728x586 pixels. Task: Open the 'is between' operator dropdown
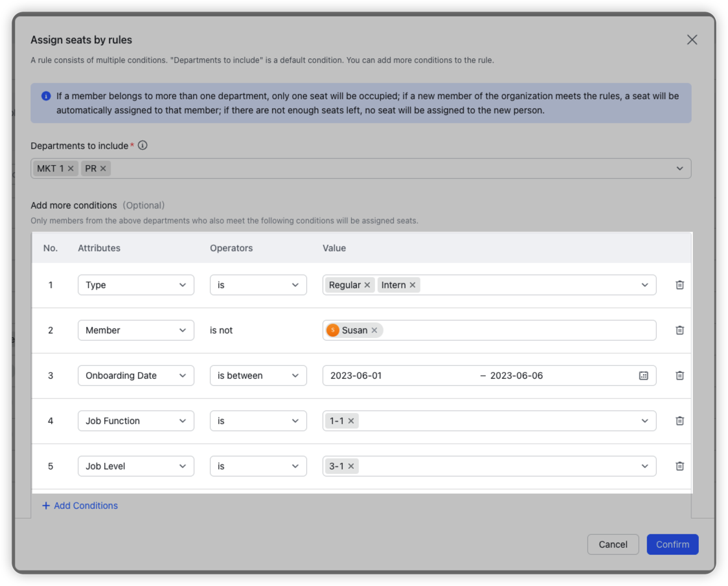coord(258,376)
